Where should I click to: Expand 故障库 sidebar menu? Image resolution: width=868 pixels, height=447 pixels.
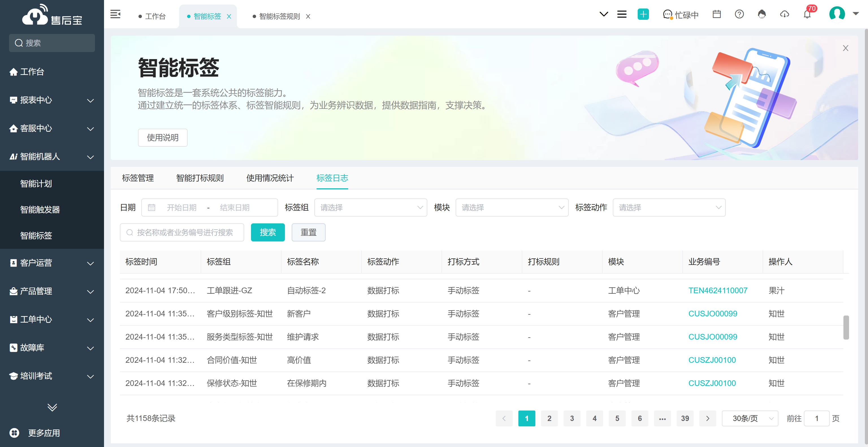(x=52, y=347)
